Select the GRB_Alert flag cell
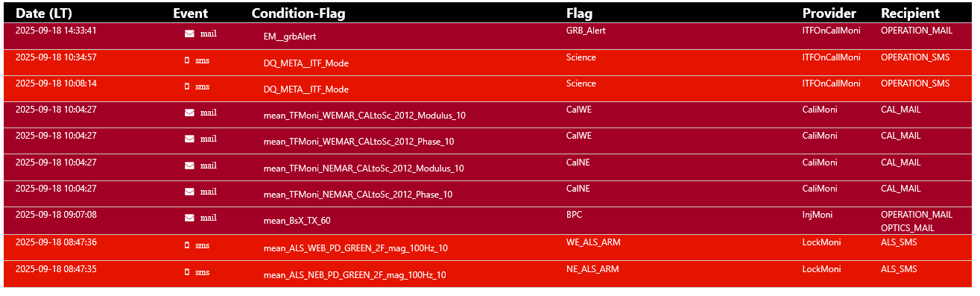This screenshot has width=980, height=296. pos(586,31)
